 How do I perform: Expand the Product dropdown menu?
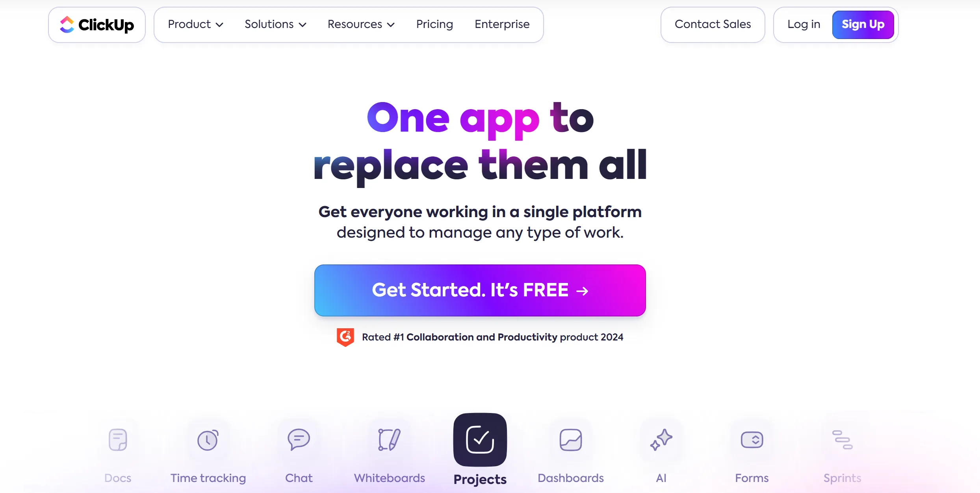(195, 24)
